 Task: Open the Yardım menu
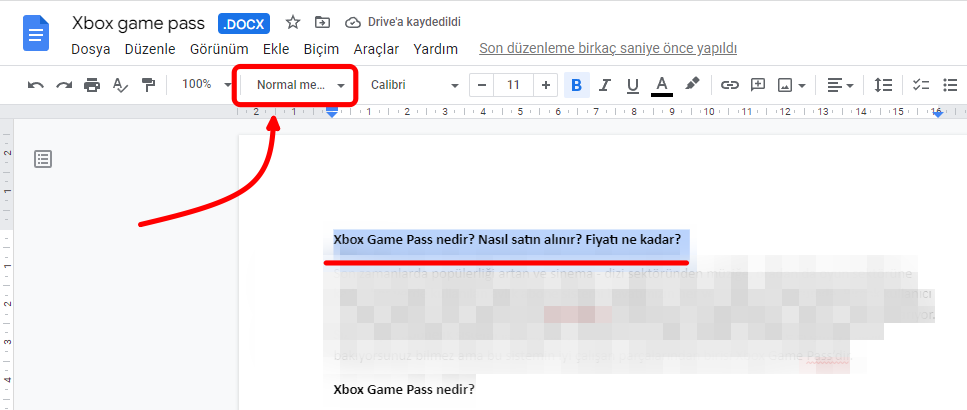point(435,49)
